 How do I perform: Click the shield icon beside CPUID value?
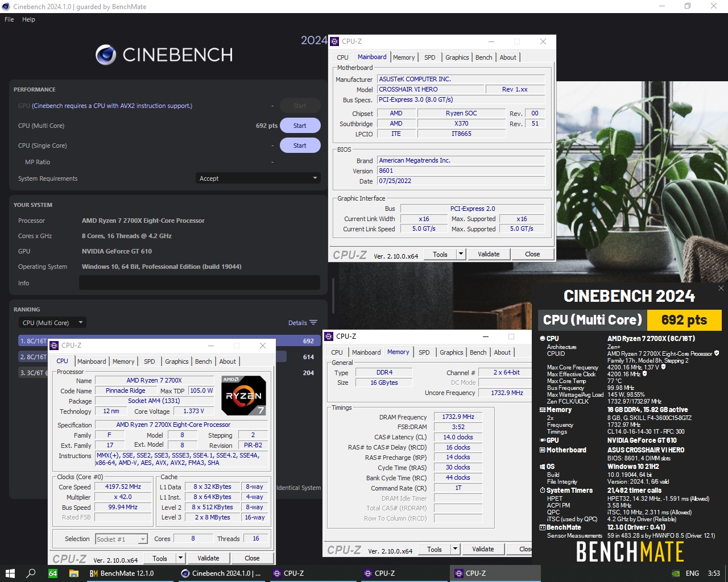tap(717, 353)
